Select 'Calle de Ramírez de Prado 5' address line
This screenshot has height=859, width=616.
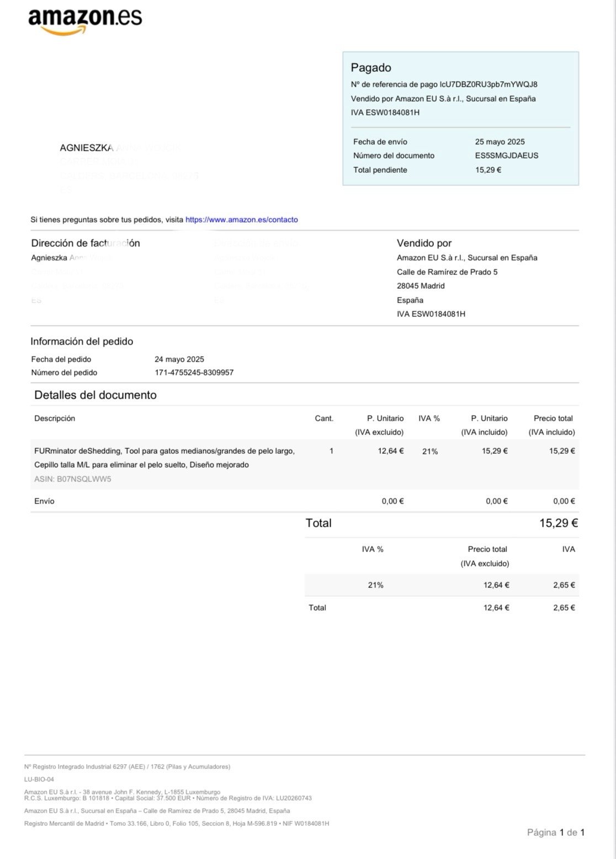pos(447,272)
